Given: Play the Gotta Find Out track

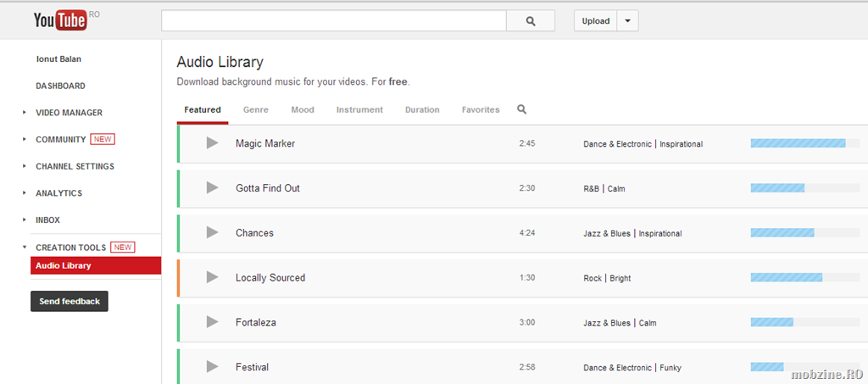Looking at the screenshot, I should pos(213,187).
